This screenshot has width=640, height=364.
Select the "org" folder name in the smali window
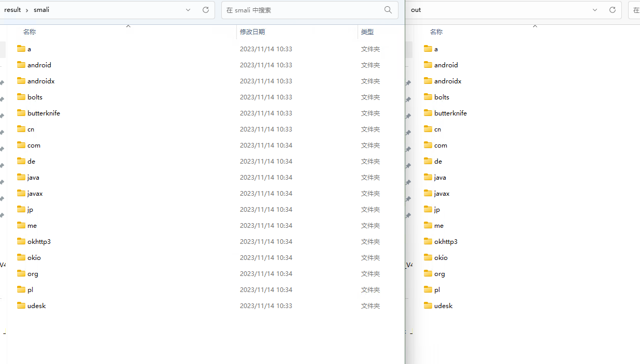click(33, 274)
